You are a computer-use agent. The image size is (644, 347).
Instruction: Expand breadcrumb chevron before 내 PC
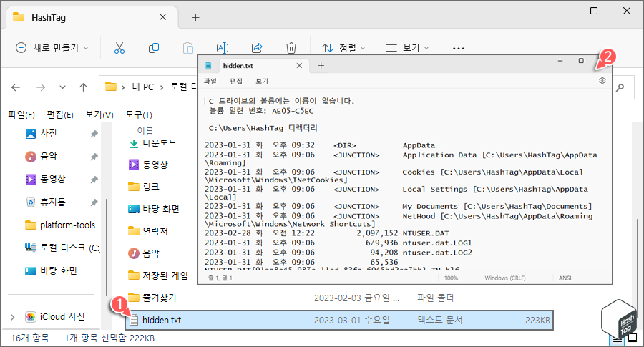[x=123, y=87]
